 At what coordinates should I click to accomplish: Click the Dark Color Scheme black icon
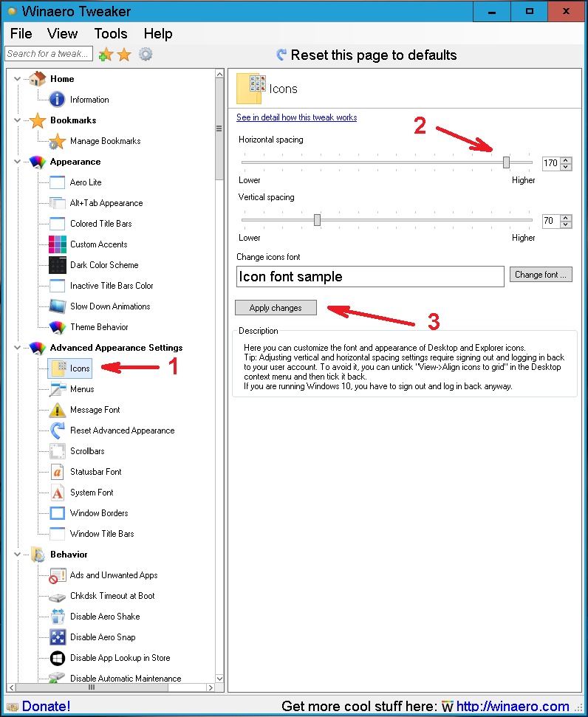pyautogui.click(x=57, y=265)
